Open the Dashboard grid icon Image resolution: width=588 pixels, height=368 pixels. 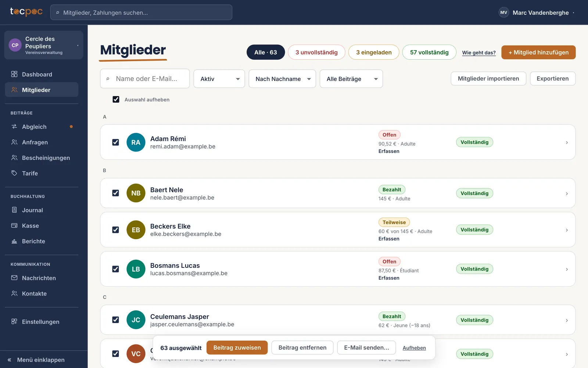[14, 74]
